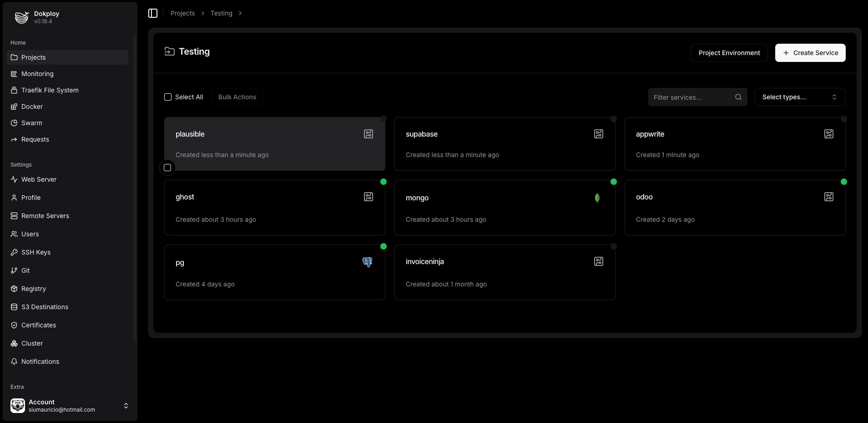This screenshot has width=868, height=423.
Task: Toggle the sidebar collapse icon
Action: click(152, 13)
